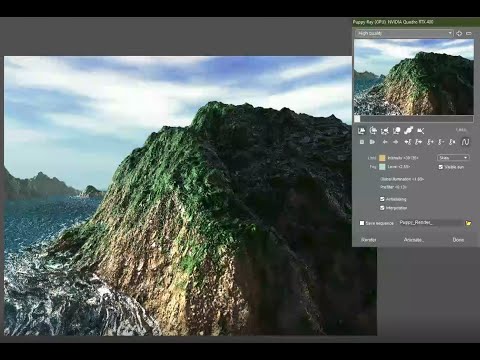Screen dimensions: 480x360
Task: Click the orange Light color swatch
Action: tap(382, 158)
